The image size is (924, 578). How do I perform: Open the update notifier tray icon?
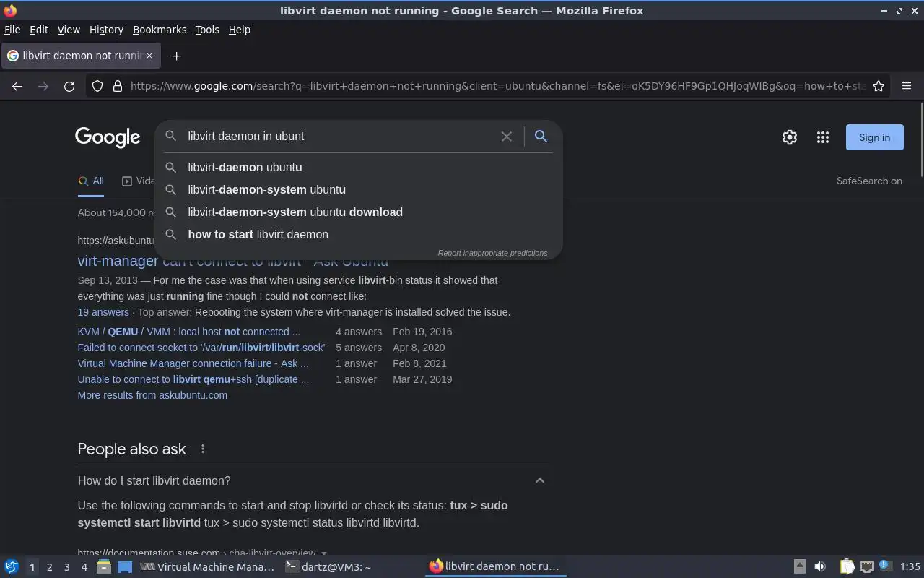pos(886,566)
